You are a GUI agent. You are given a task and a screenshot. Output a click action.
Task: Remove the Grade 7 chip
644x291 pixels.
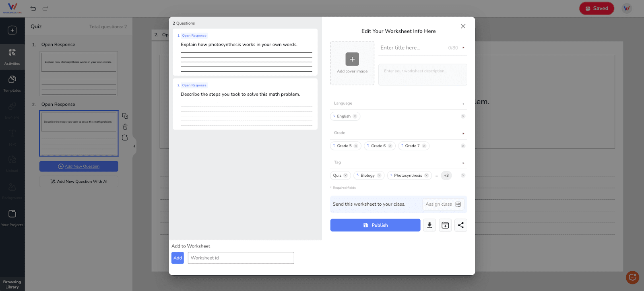(424, 146)
